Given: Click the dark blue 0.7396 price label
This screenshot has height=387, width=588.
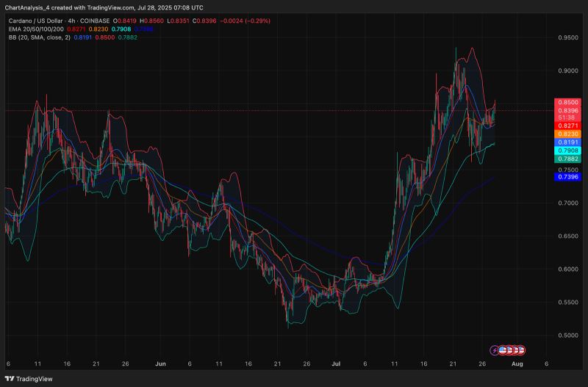Looking at the screenshot, I should [566, 177].
